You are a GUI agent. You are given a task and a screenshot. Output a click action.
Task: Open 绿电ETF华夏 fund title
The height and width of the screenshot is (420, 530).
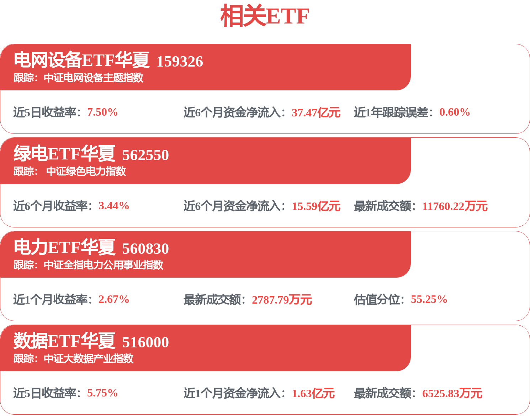pos(64,153)
